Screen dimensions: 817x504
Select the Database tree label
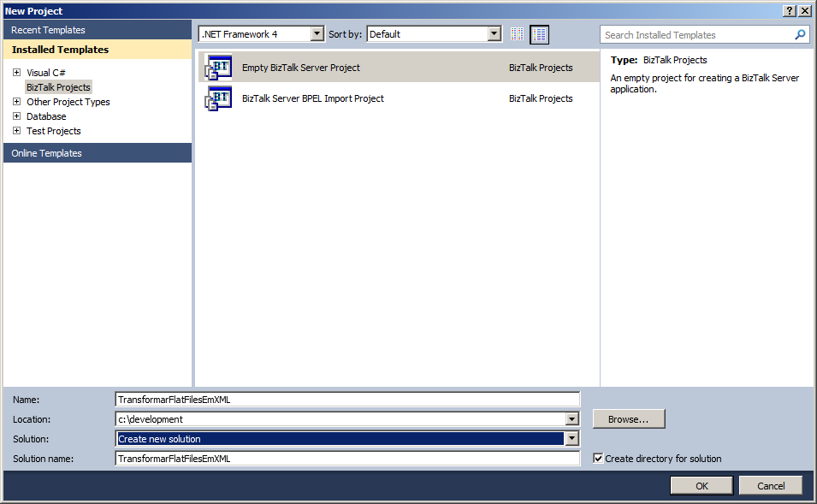point(46,116)
